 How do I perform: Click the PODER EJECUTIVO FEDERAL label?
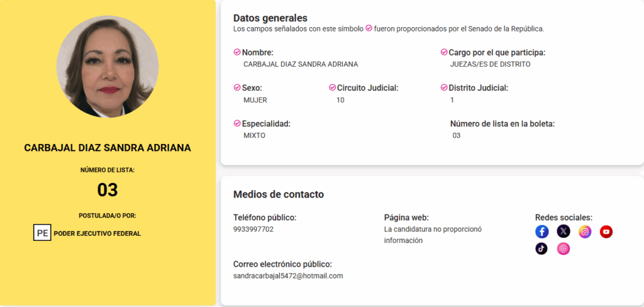(x=97, y=233)
